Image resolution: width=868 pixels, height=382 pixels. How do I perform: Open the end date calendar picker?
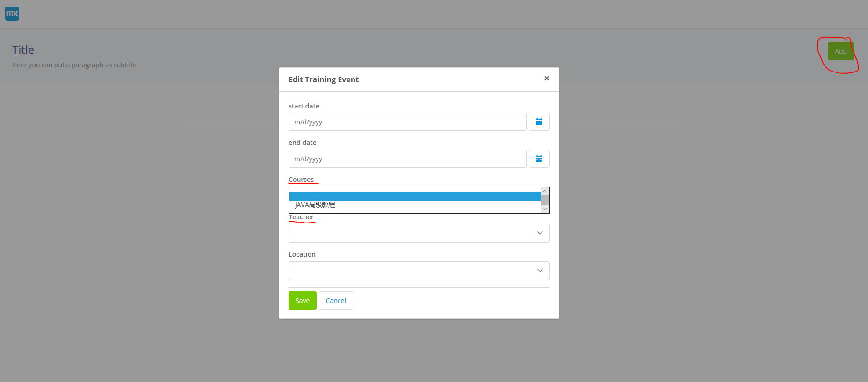click(x=539, y=159)
